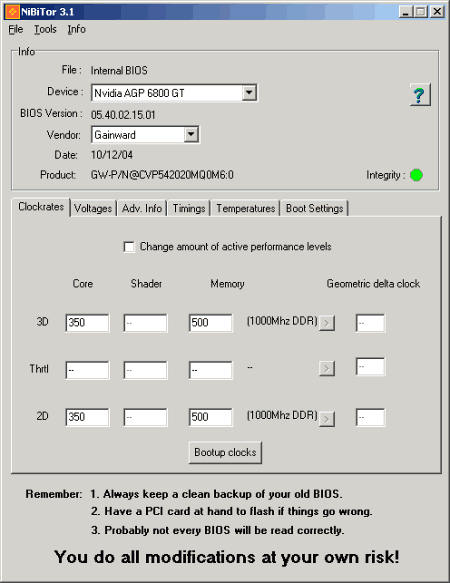Click the Bootup clocks button
The width and height of the screenshot is (450, 583).
(x=225, y=452)
